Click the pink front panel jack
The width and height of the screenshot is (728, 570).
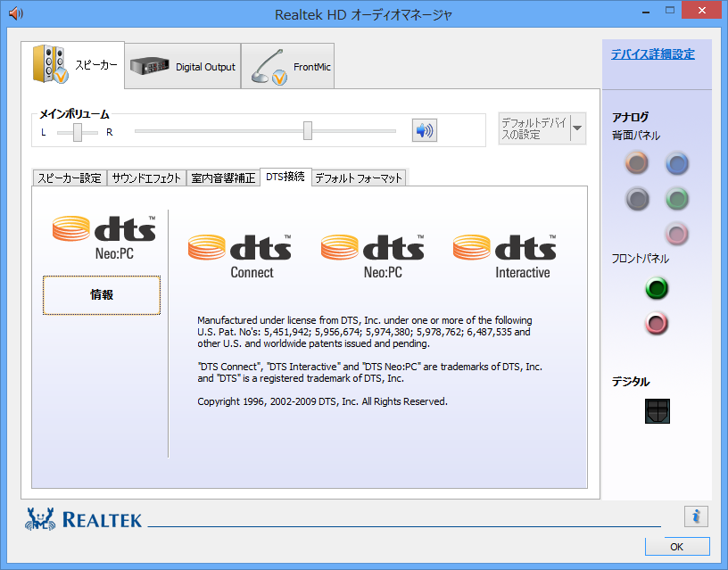click(x=657, y=324)
